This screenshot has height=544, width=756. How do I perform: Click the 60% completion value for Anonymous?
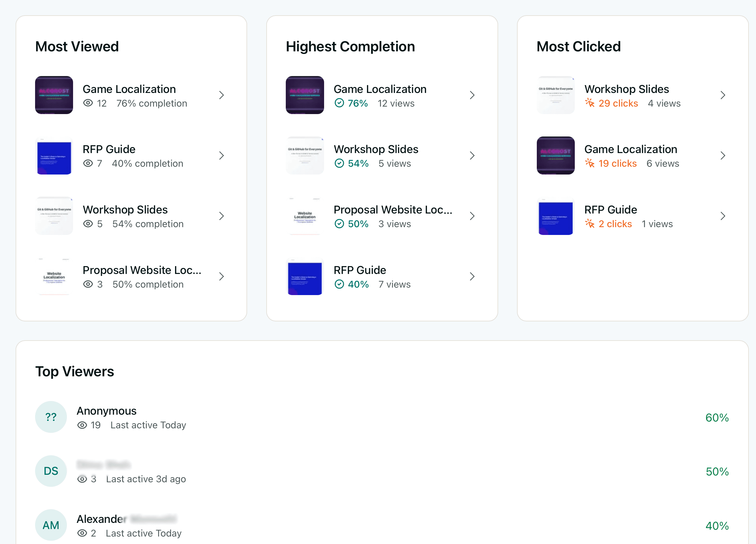pyautogui.click(x=717, y=417)
